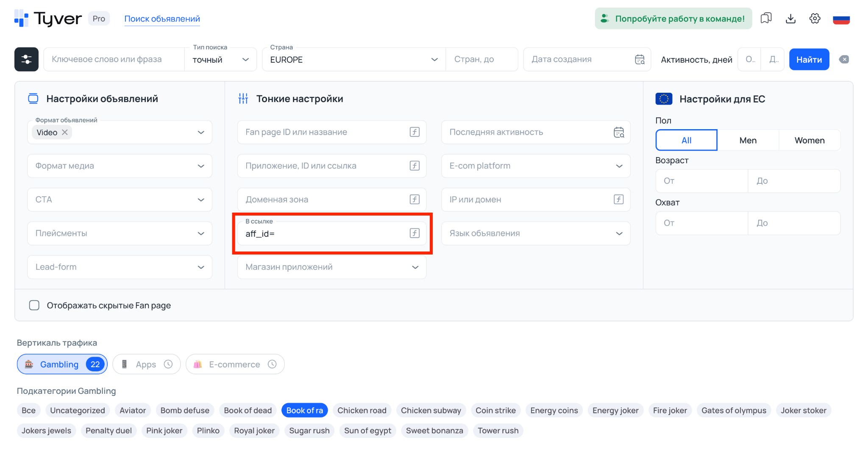Select the Все subcategory

click(x=28, y=410)
